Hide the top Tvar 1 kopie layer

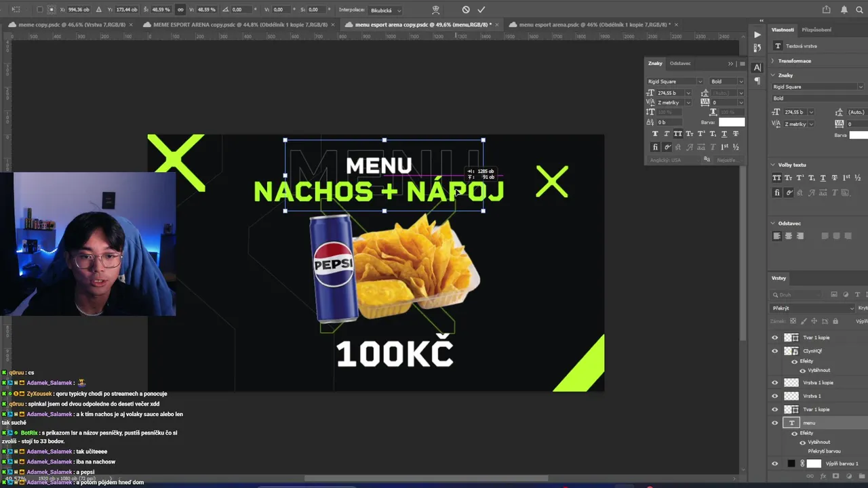775,338
